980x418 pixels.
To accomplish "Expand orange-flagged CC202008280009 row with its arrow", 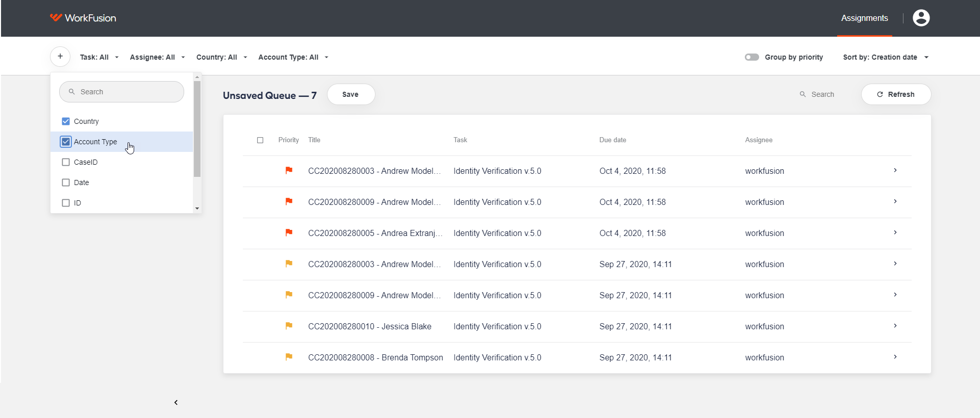I will click(895, 295).
